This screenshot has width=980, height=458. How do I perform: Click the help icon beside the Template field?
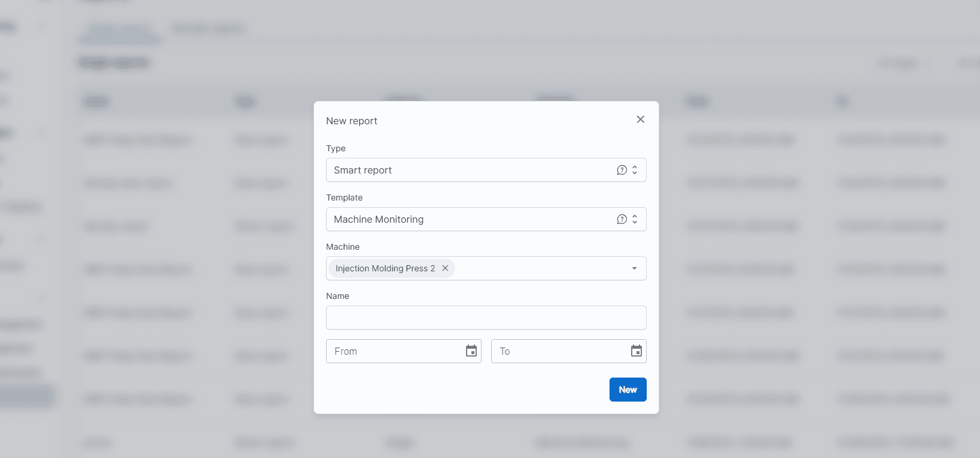pos(622,219)
